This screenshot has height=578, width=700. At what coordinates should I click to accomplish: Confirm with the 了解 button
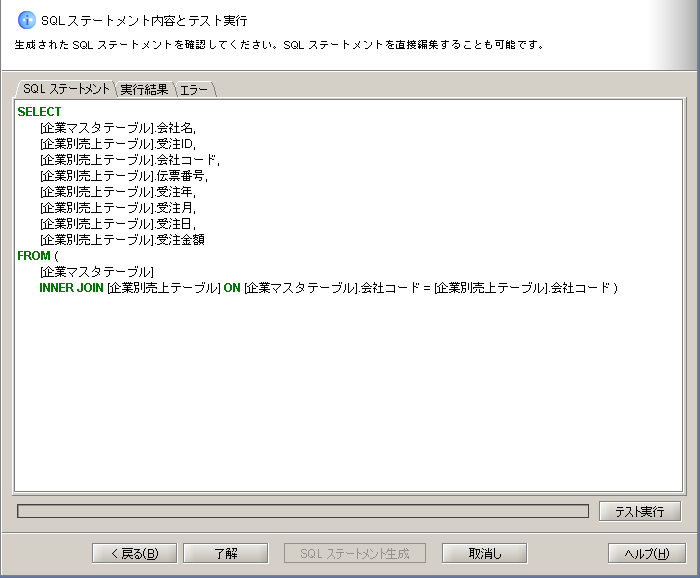click(x=225, y=553)
